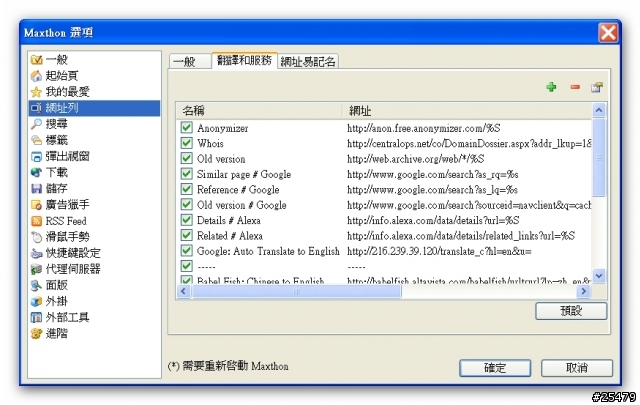Select the centralops.net DomainDossier URL cell
Screen dimensions: 640x405
(x=469, y=144)
